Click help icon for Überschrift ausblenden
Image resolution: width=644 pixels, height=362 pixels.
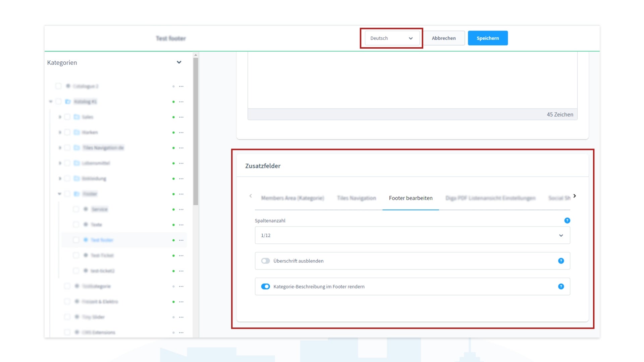pyautogui.click(x=561, y=261)
